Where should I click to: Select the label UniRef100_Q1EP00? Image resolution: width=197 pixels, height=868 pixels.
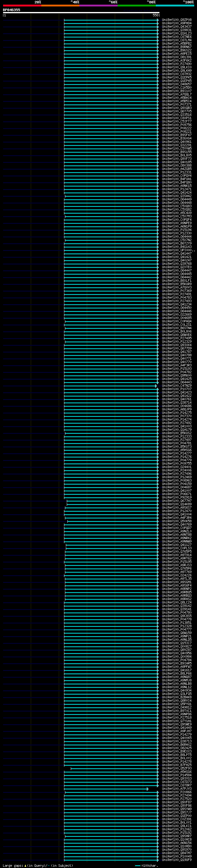click(176, 816)
